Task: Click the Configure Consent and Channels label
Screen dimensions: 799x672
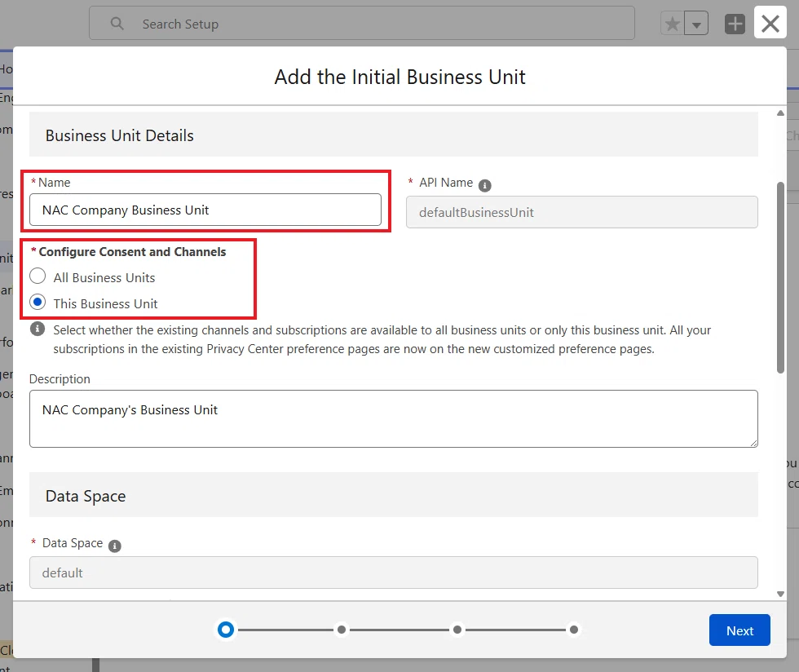Action: [132, 252]
